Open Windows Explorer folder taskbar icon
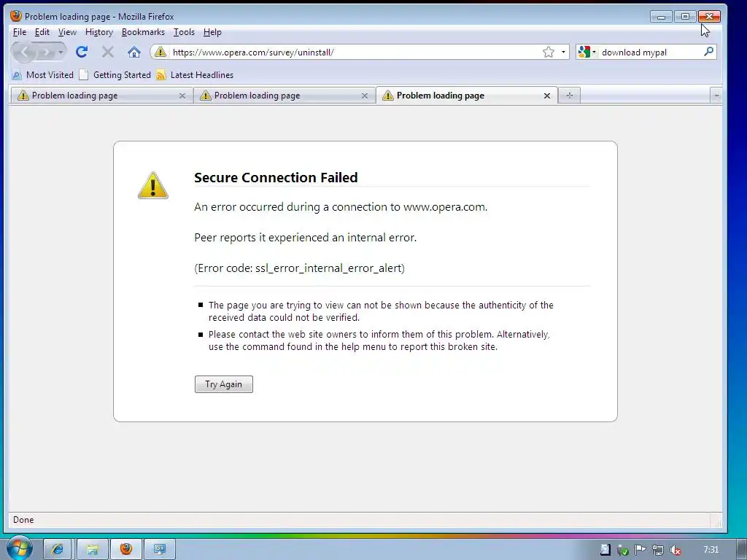 pos(93,549)
